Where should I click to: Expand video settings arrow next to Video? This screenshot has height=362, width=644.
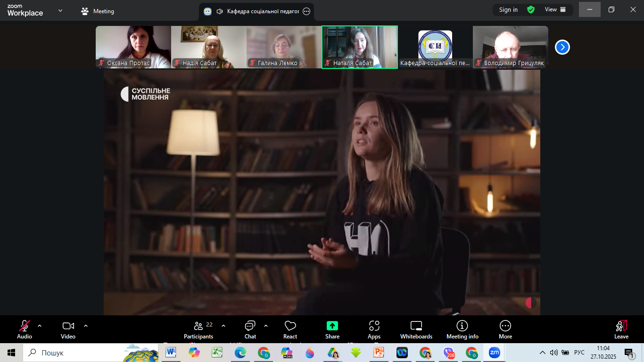(86, 326)
